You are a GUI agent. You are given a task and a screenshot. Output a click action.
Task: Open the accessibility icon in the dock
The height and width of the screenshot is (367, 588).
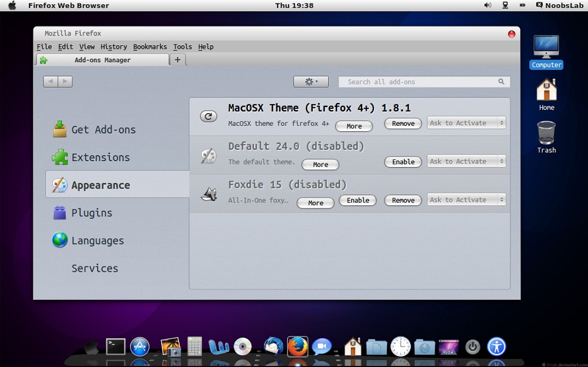496,346
